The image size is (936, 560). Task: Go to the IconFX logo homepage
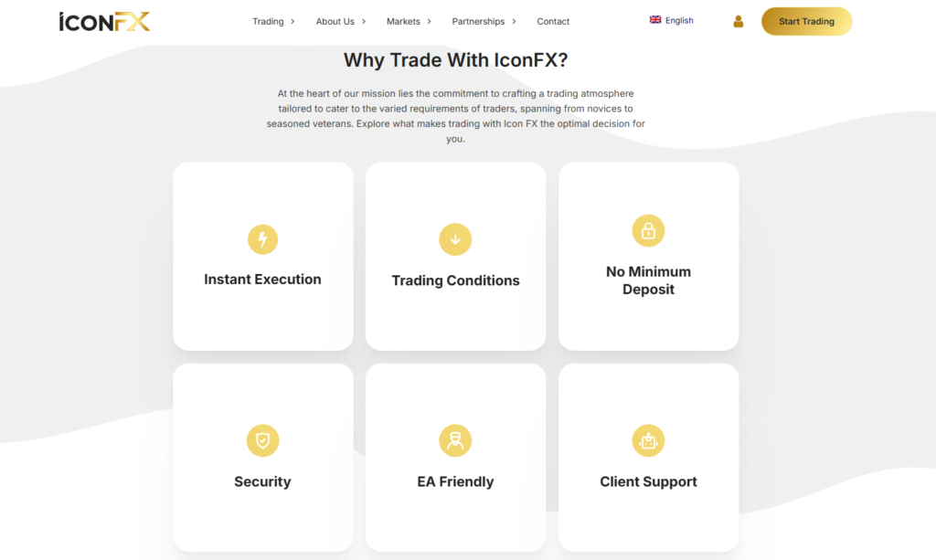104,21
